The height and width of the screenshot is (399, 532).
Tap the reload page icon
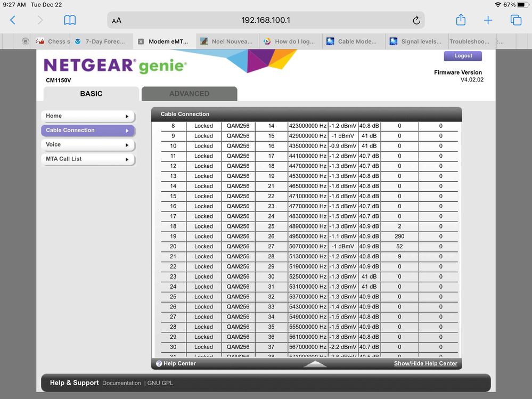[416, 20]
